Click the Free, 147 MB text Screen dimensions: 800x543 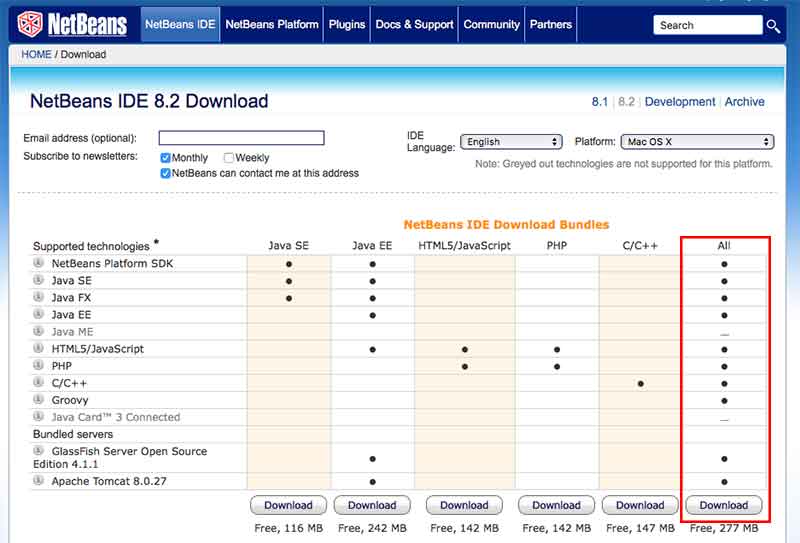pos(640,528)
